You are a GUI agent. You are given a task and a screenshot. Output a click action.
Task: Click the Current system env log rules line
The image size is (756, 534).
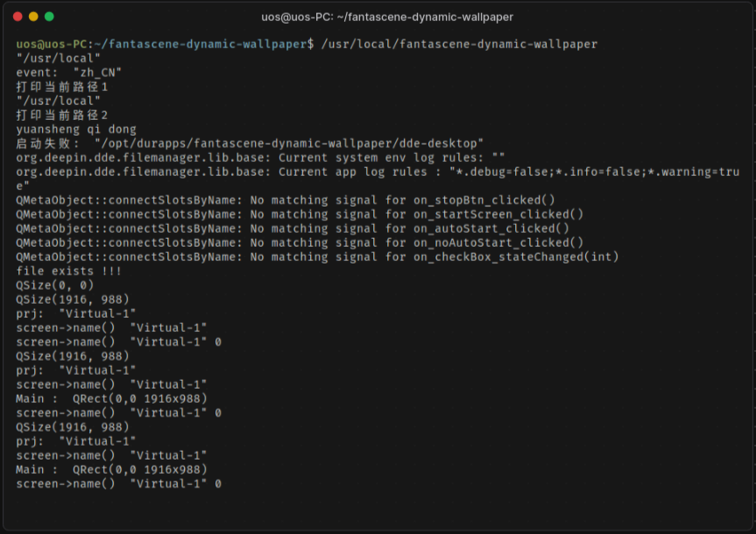coord(260,158)
